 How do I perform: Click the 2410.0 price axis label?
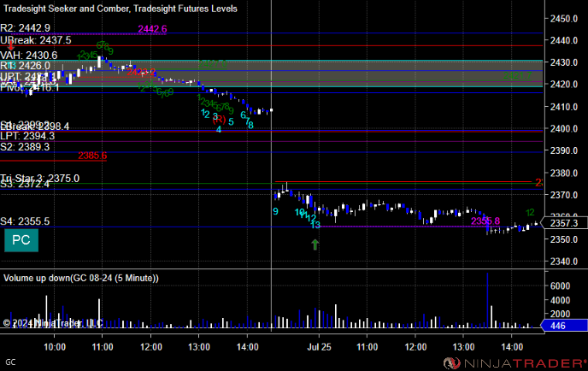point(563,107)
